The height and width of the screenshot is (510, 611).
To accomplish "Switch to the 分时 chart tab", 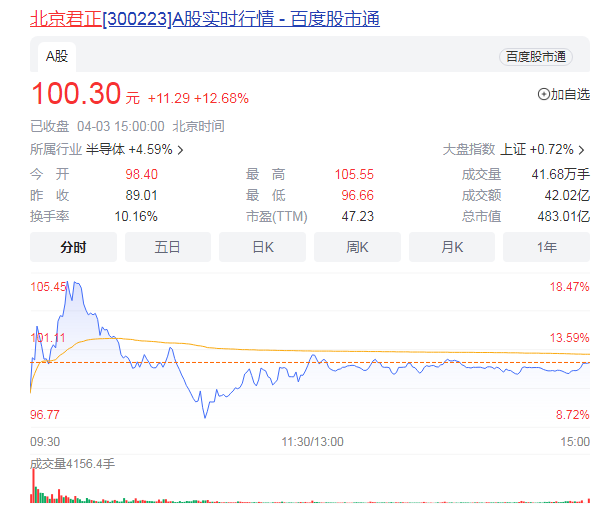I will (x=73, y=247).
